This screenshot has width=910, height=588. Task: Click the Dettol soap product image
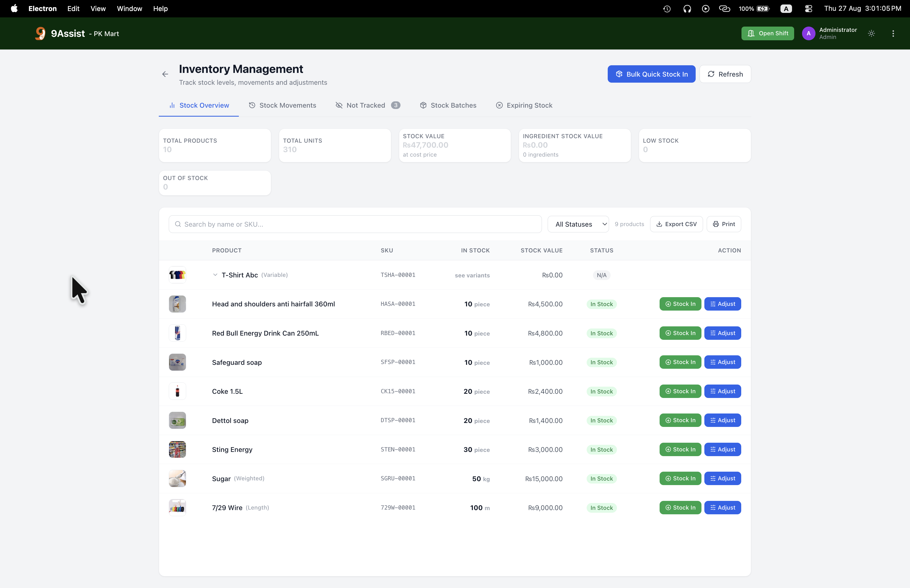coord(177,420)
